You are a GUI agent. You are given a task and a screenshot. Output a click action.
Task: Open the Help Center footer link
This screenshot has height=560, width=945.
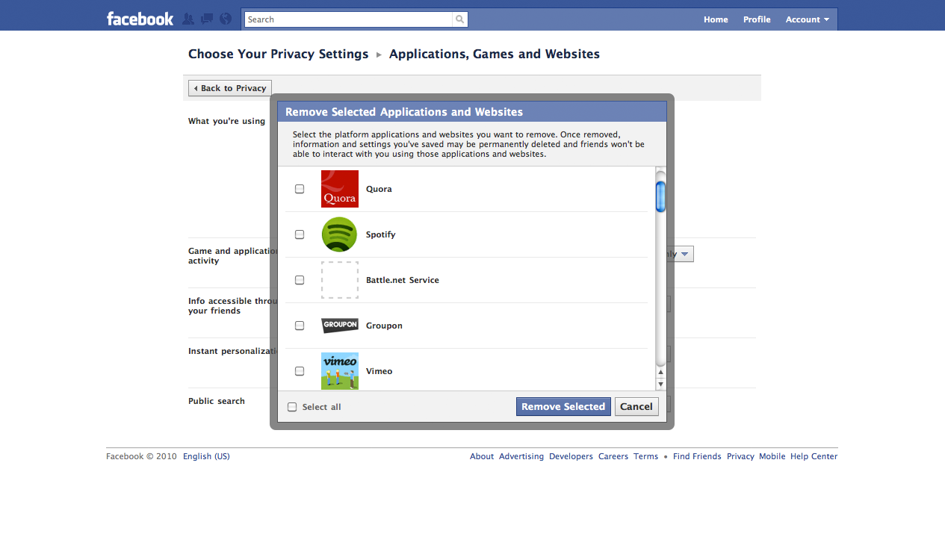coord(814,456)
